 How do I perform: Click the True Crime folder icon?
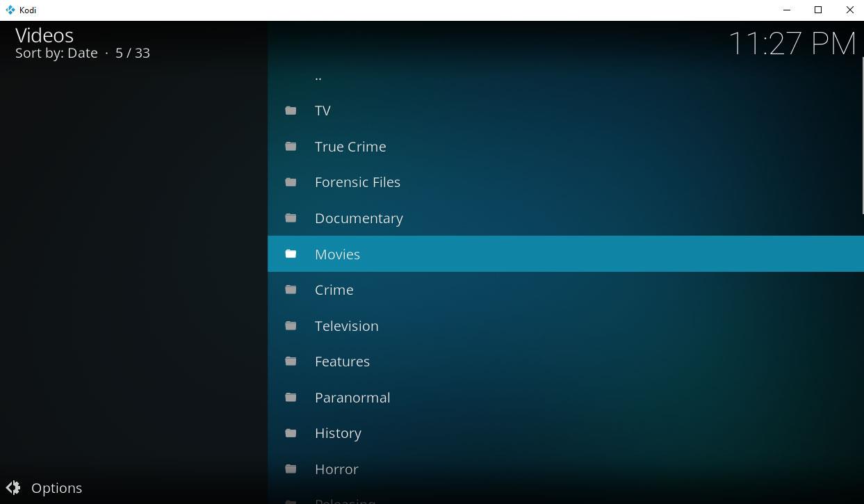tap(291, 147)
